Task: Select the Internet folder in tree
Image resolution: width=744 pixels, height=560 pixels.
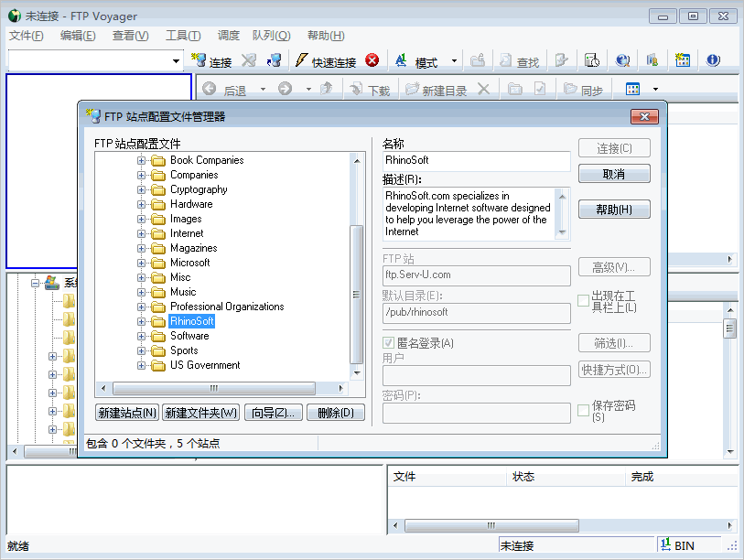Action: (187, 233)
